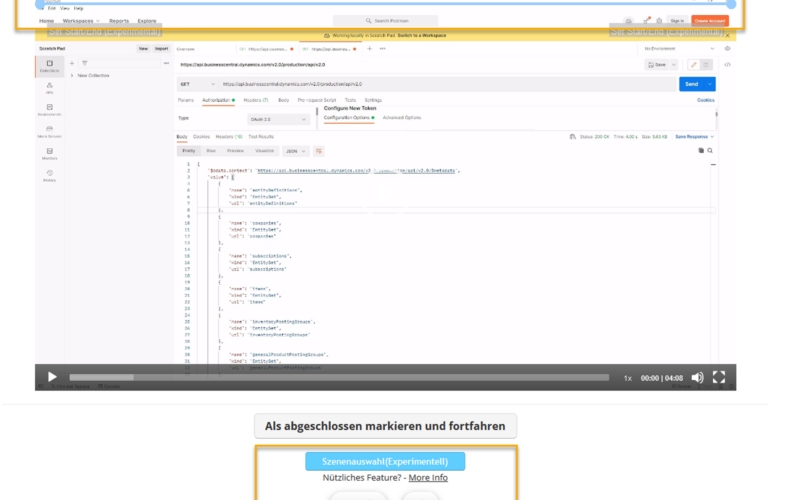Open the Cookies link right of the request tabs
The image size is (800, 500).
pyautogui.click(x=706, y=100)
